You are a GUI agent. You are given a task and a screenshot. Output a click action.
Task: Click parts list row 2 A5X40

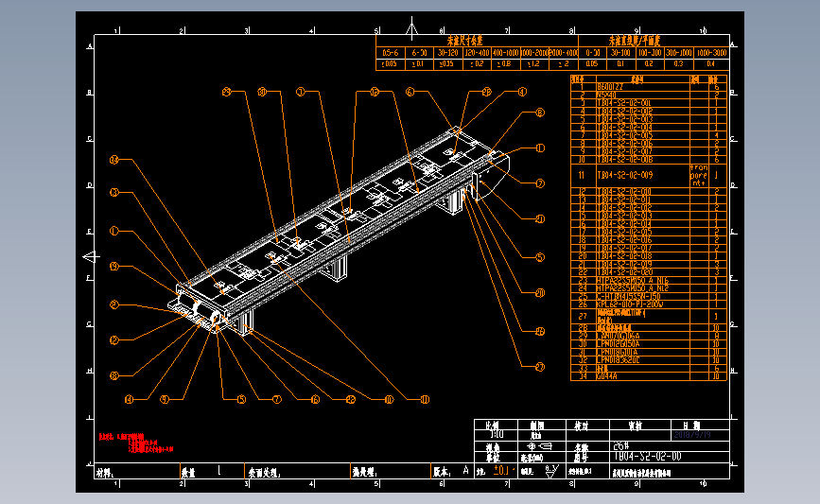click(x=649, y=96)
